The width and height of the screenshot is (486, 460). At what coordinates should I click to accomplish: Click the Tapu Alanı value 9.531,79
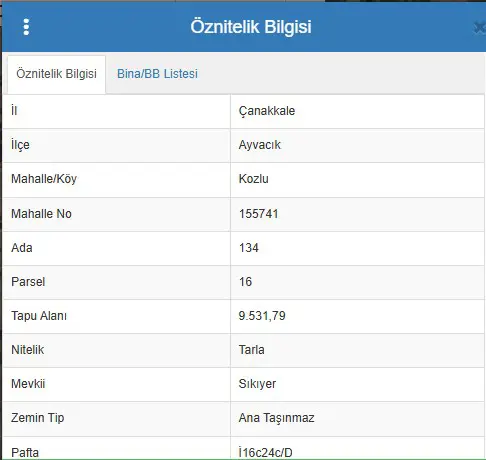(262, 316)
